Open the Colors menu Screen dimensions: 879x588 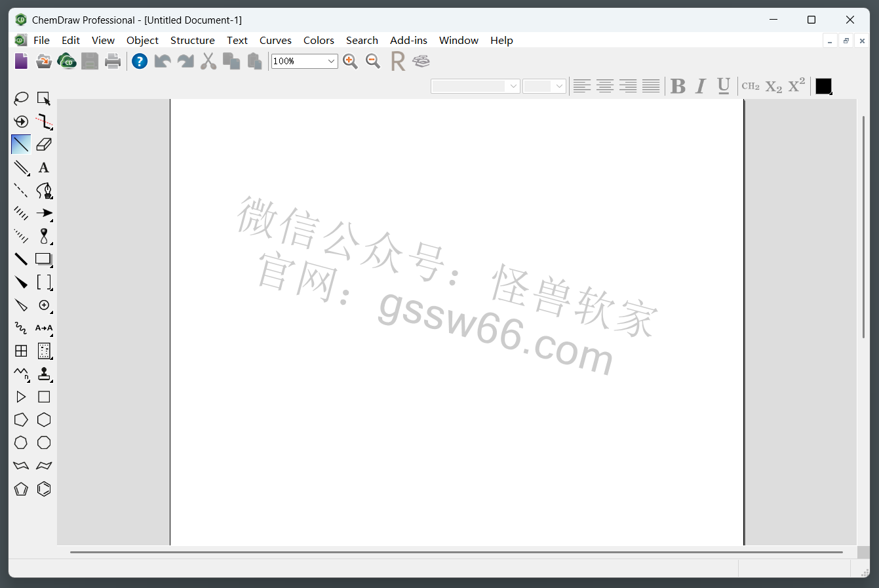point(319,40)
